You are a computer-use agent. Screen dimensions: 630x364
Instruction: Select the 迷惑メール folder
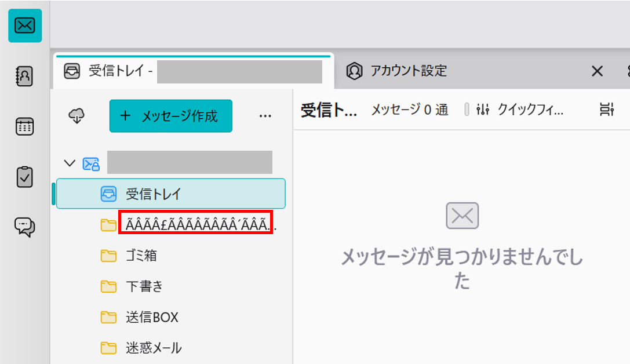pyautogui.click(x=154, y=348)
